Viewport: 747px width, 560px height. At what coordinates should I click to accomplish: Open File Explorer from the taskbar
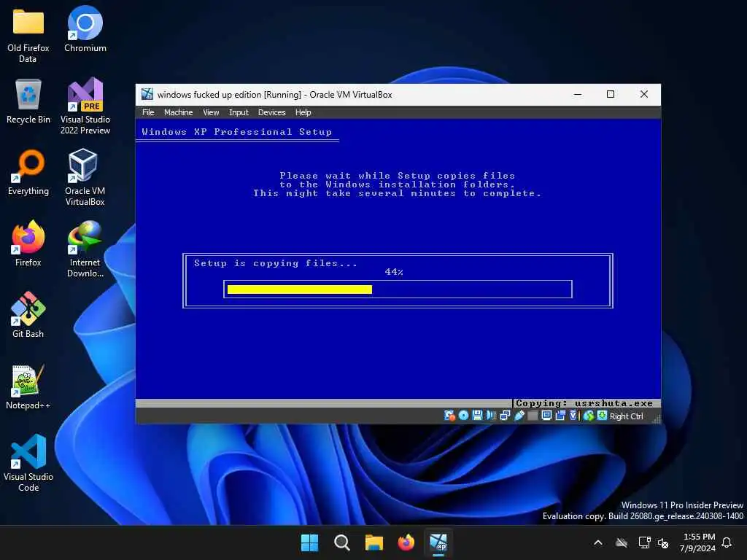point(374,542)
